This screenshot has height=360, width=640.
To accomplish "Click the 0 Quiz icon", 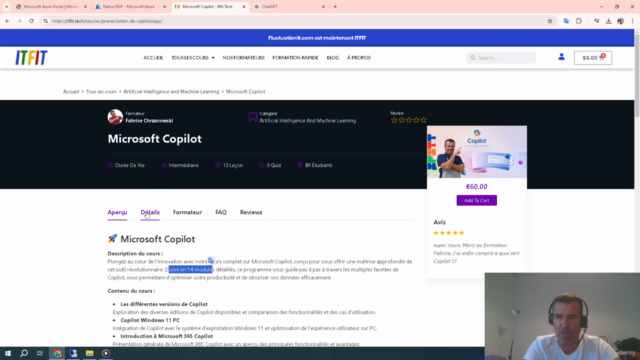I will (262, 165).
